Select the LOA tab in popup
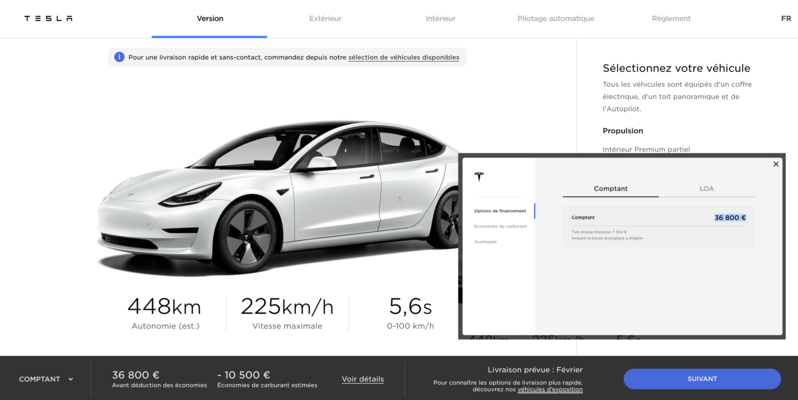This screenshot has height=400, width=798. [706, 188]
